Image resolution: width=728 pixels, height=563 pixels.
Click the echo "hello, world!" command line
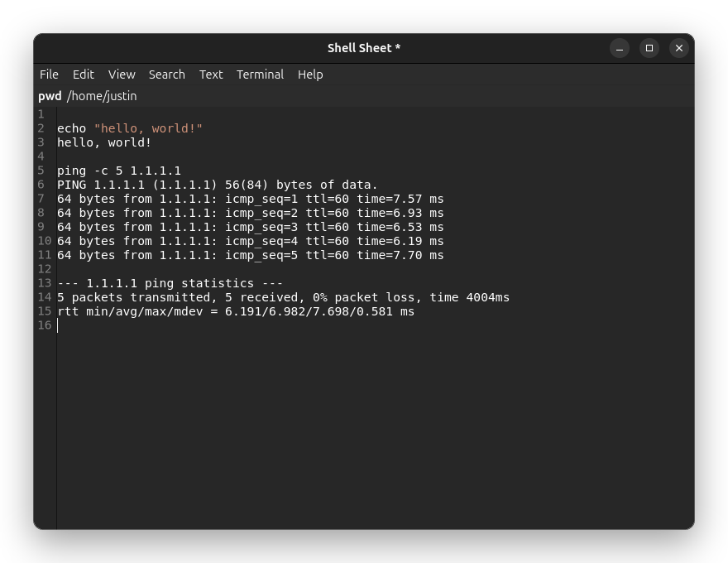[130, 128]
